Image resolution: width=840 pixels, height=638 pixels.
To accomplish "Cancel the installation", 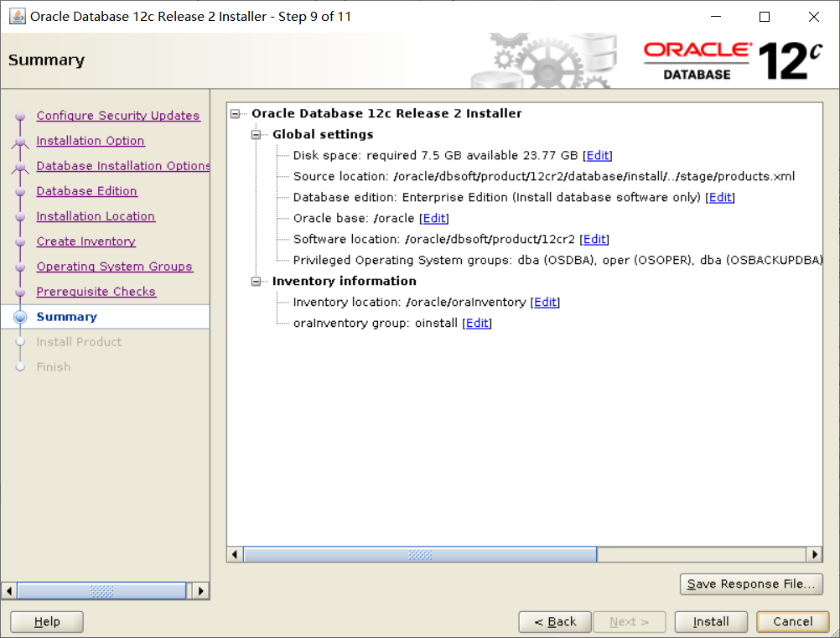I will 792,621.
